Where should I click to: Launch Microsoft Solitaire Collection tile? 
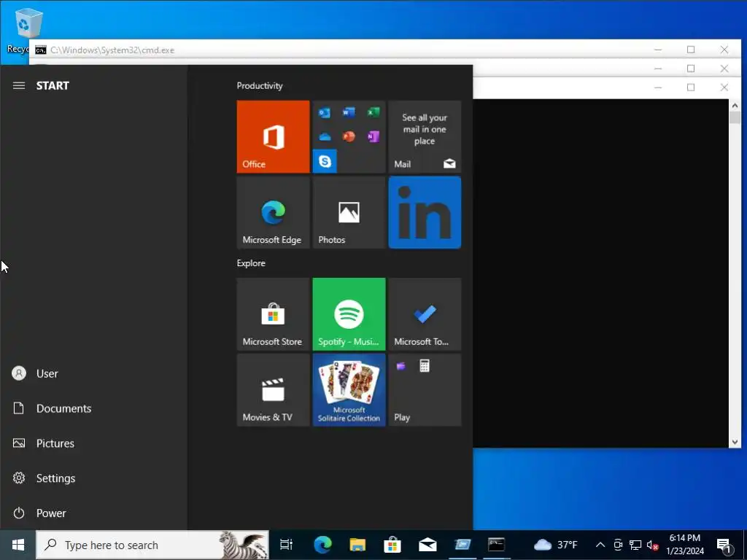(349, 389)
